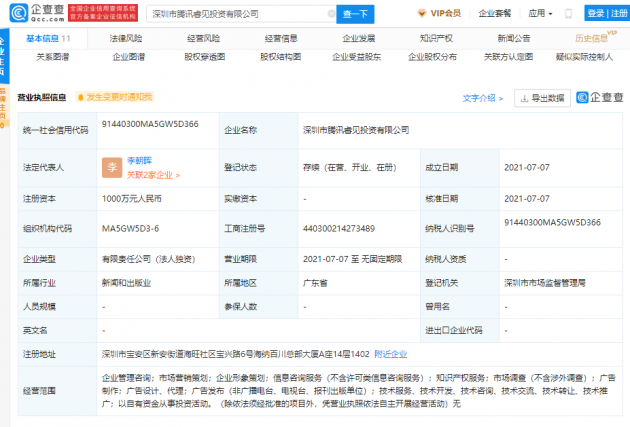This screenshot has width=630, height=427.
Task: Open 企业套餐 in header
Action: [495, 14]
